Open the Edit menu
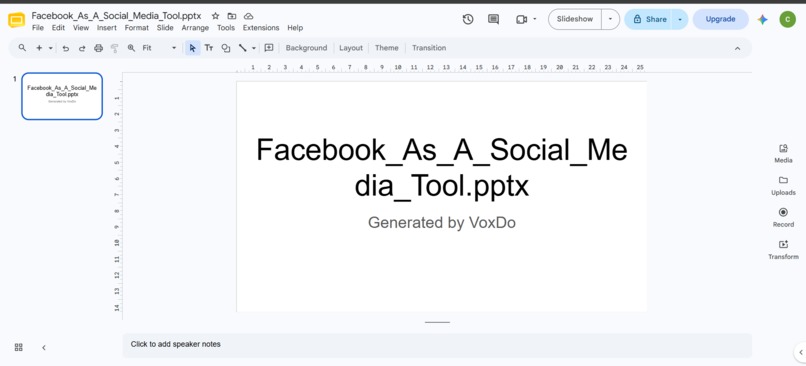 (x=58, y=28)
